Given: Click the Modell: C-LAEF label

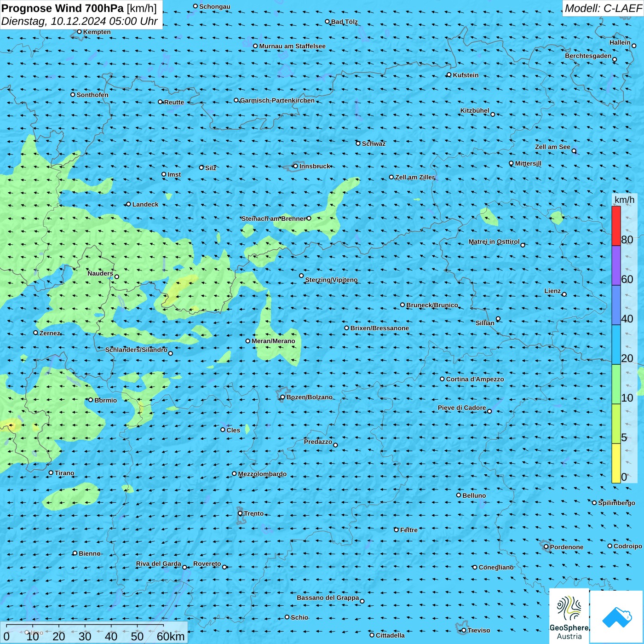Looking at the screenshot, I should [603, 8].
